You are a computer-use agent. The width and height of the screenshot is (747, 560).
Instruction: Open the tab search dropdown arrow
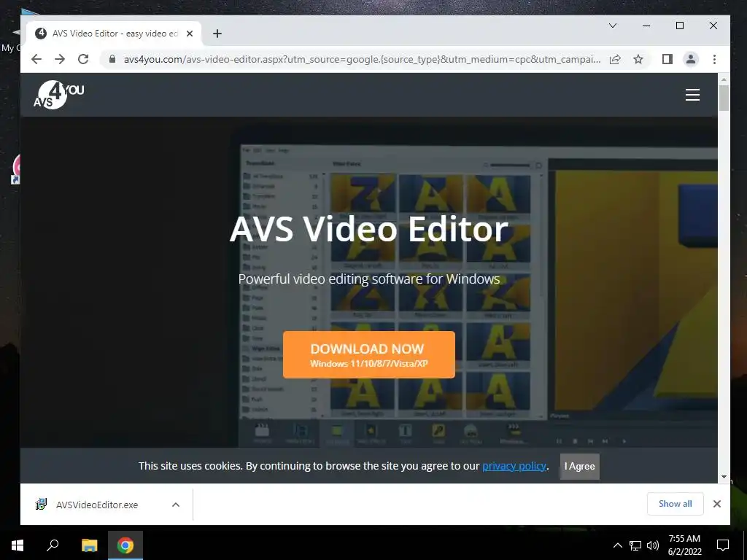[x=613, y=26]
